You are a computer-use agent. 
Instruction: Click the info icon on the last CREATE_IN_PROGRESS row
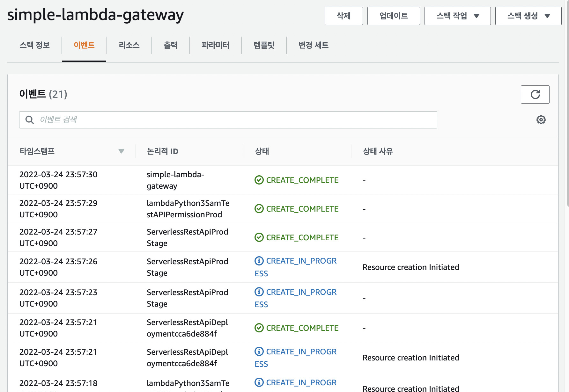259,382
